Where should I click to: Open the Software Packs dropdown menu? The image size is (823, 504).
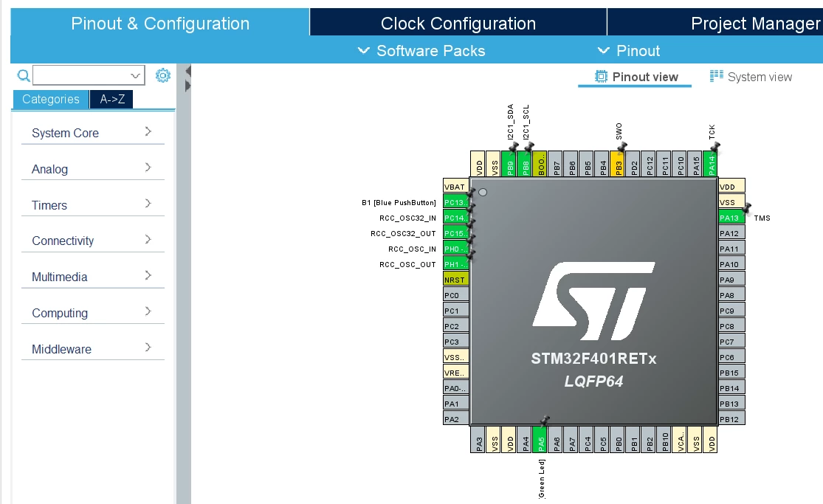[x=421, y=51]
